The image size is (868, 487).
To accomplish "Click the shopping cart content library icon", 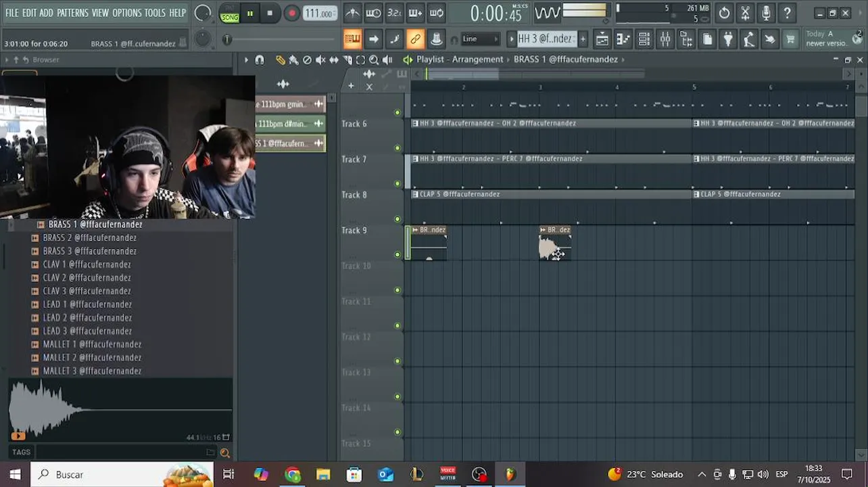I will [790, 39].
